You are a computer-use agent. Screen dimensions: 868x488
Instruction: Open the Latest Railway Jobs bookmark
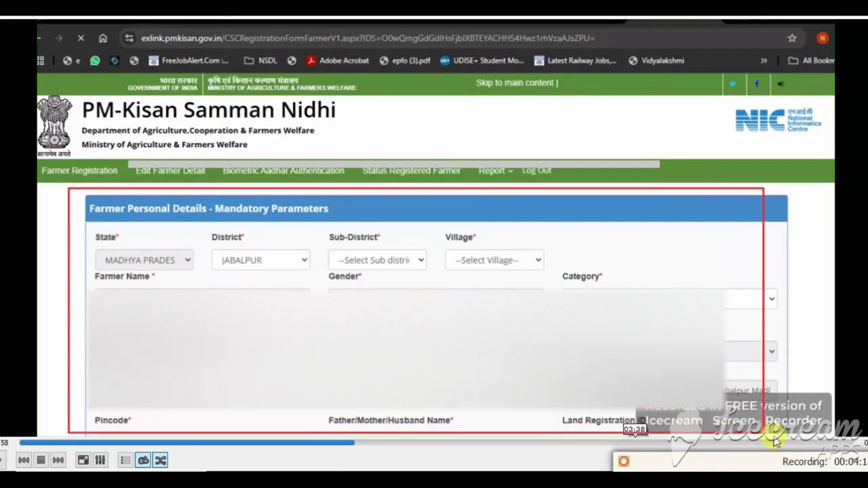coord(575,60)
